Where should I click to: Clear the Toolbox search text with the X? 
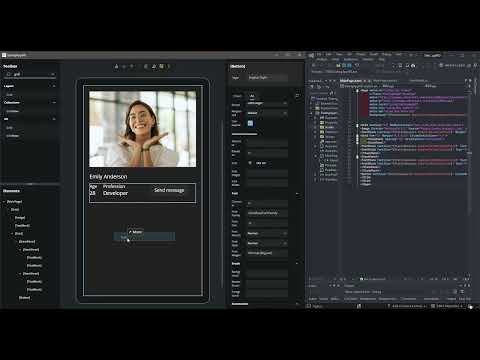pos(53,74)
